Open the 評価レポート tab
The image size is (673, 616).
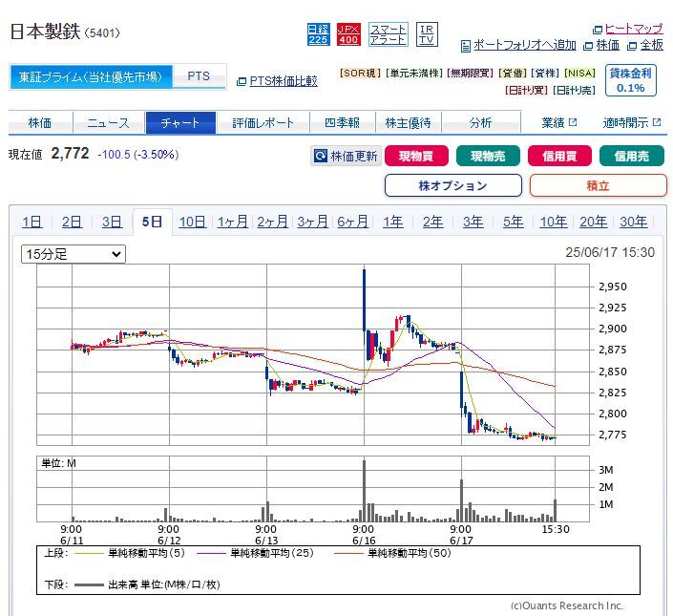pos(263,123)
